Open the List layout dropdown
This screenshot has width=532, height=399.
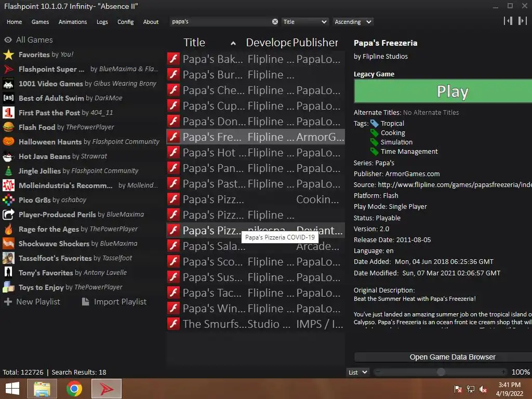[357, 372]
